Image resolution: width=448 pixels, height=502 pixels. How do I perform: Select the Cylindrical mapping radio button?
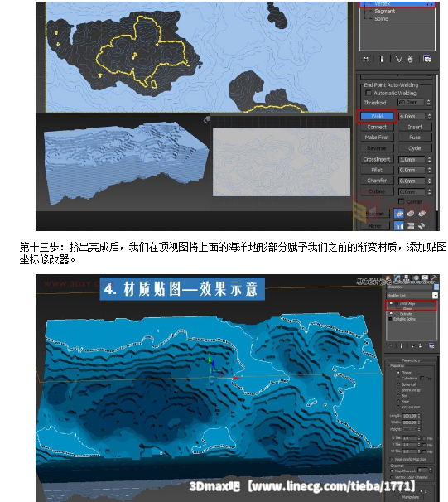pos(398,378)
